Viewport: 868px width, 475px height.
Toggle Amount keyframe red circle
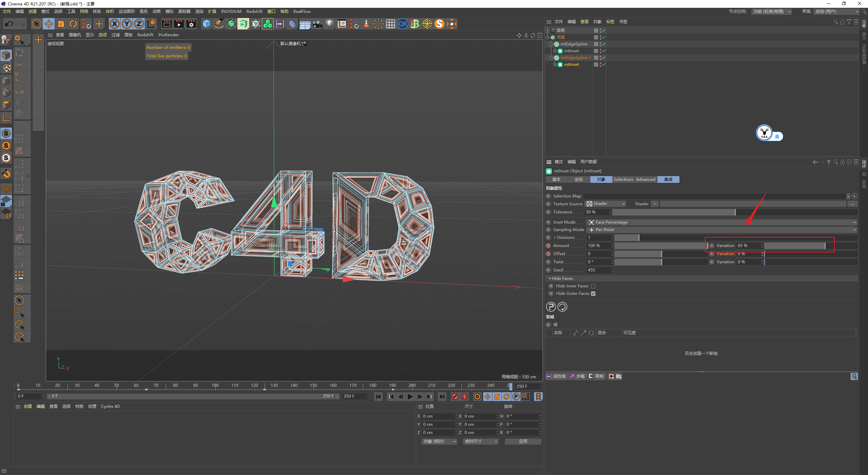click(548, 246)
